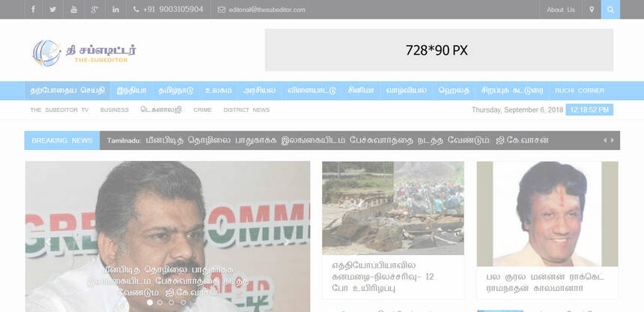
Task: Open The Subeditor TV section
Action: [59, 109]
